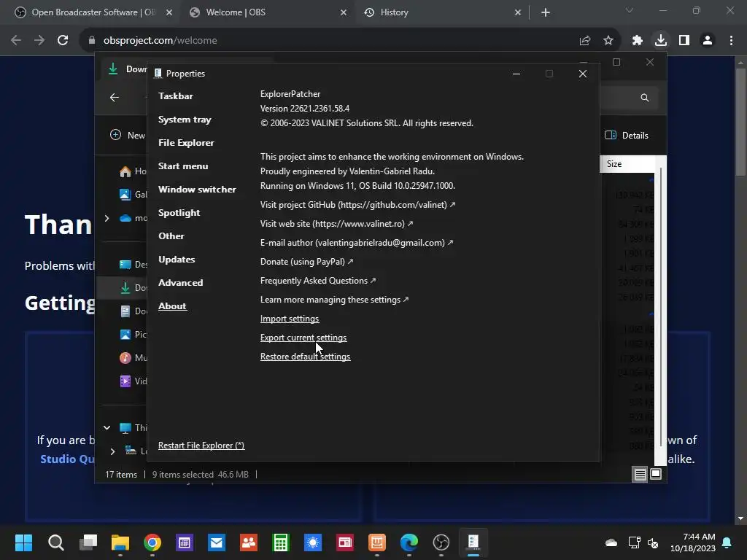The image size is (747, 560).
Task: Open the Updates section
Action: pyautogui.click(x=177, y=259)
